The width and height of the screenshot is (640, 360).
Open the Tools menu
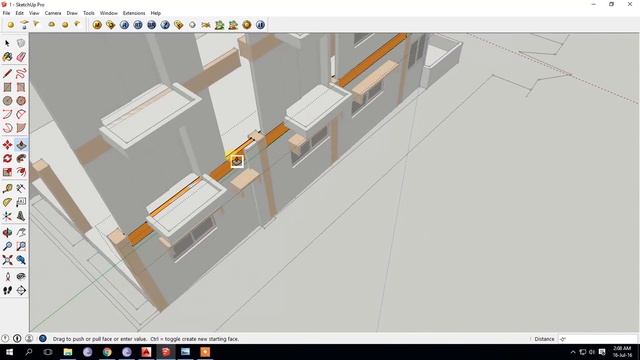(89, 13)
